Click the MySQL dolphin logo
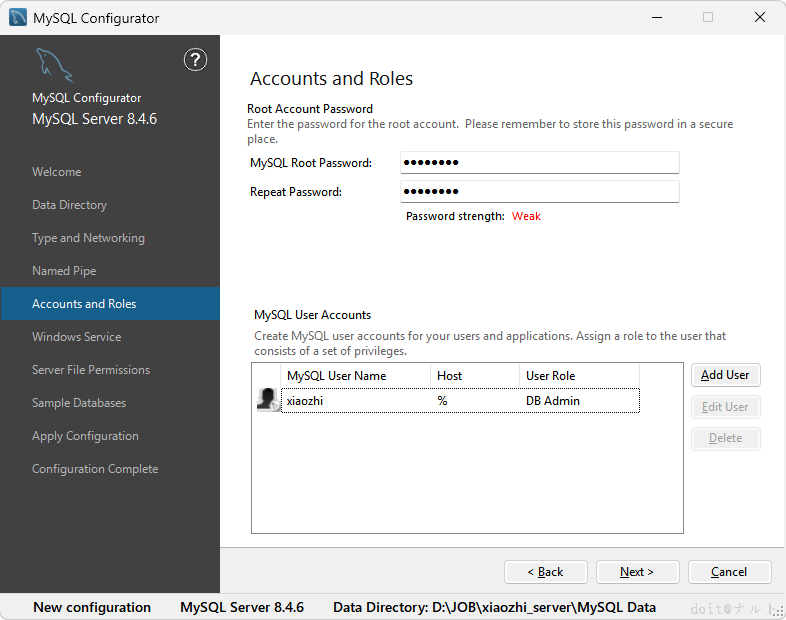 click(x=53, y=66)
